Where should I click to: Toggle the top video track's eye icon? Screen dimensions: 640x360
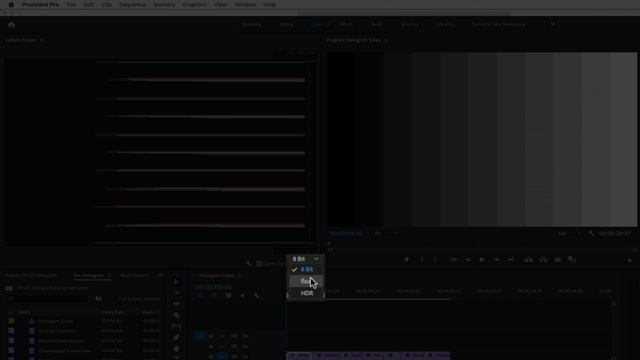click(x=245, y=336)
